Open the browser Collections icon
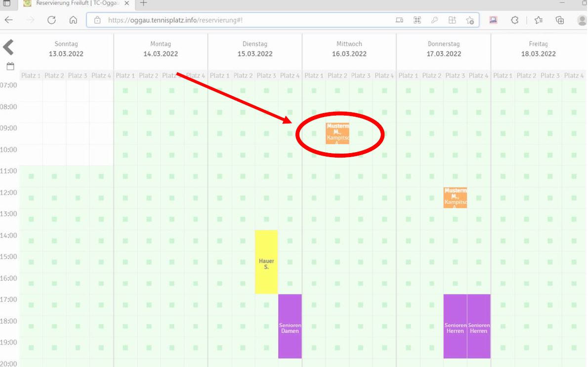 point(560,20)
